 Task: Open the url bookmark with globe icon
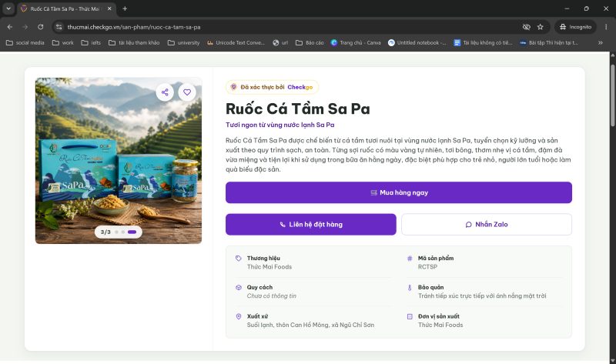[280, 43]
